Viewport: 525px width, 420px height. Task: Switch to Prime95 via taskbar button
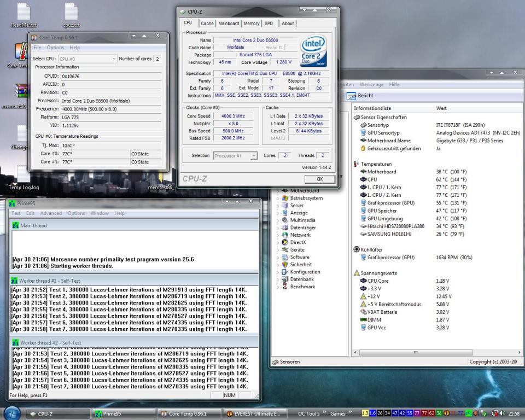click(x=124, y=414)
